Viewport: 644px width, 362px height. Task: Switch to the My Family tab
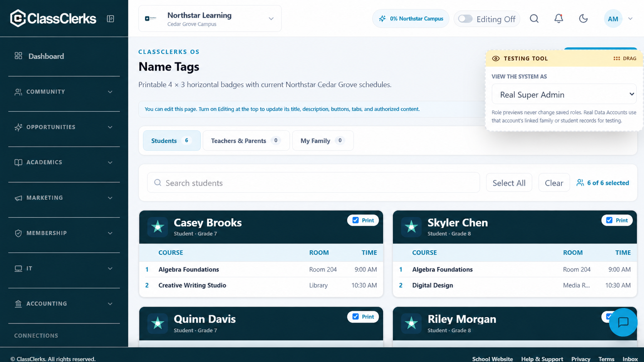point(323,140)
